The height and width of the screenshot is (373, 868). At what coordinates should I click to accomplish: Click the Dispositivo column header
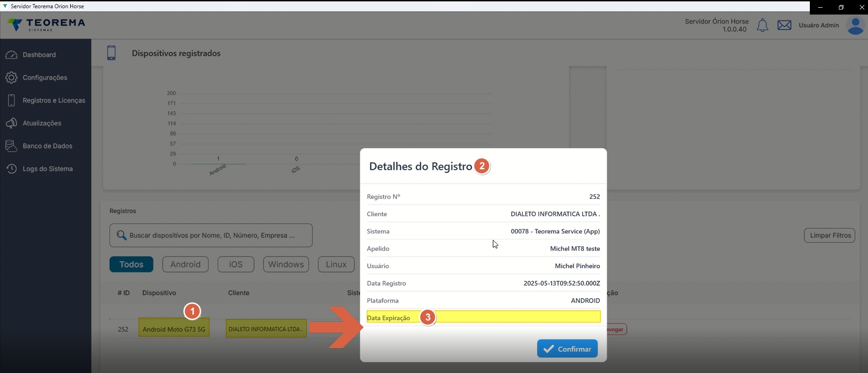pyautogui.click(x=159, y=293)
